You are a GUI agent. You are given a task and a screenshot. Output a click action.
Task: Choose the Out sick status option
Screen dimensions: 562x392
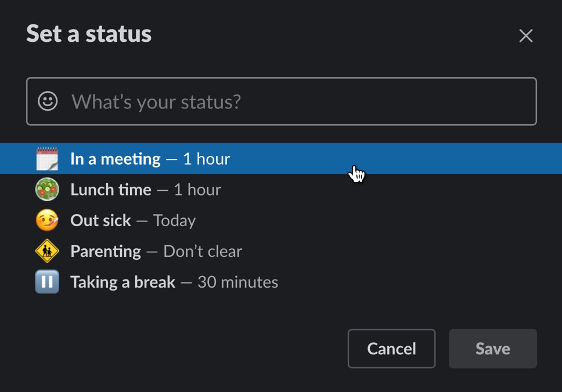point(100,220)
